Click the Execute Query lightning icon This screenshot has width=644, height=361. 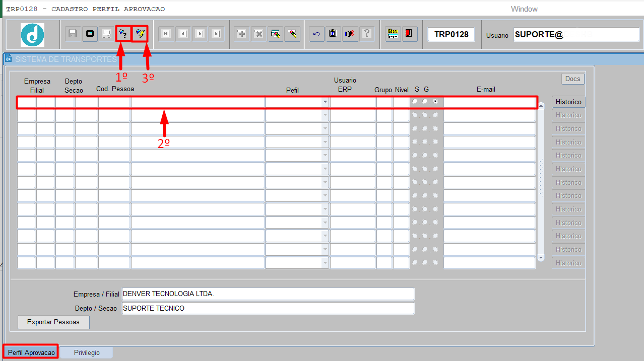[x=140, y=34]
